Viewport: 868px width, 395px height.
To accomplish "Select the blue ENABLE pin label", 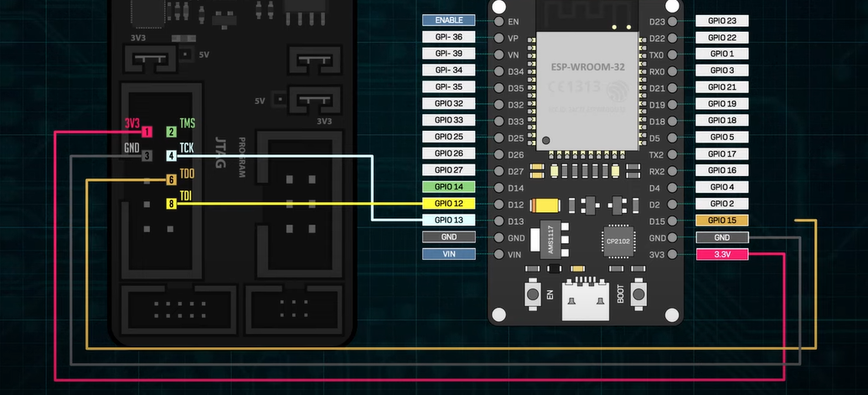I will [449, 20].
